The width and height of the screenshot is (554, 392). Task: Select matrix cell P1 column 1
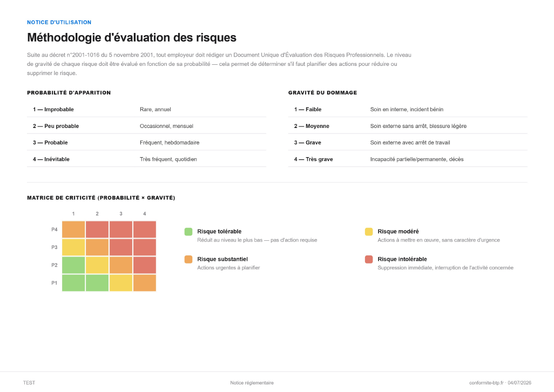point(73,283)
